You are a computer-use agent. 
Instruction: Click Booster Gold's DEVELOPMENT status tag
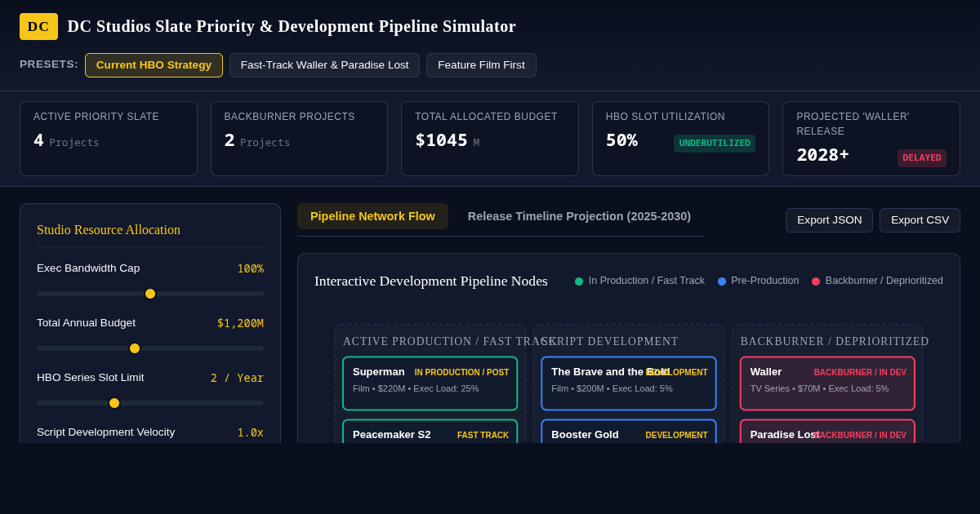pos(676,436)
